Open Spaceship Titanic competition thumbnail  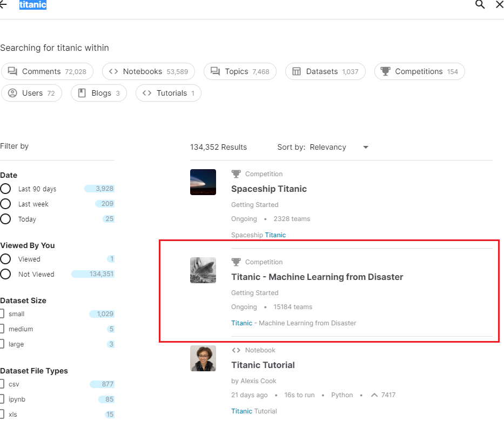tap(203, 182)
